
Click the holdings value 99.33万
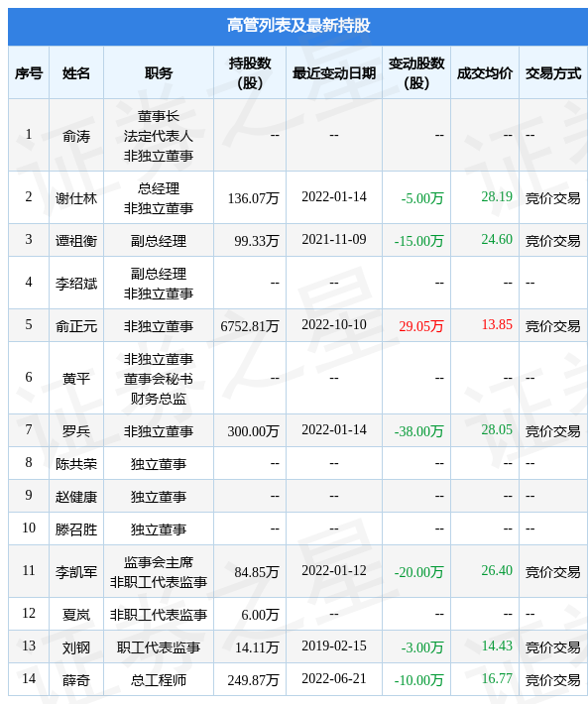click(256, 241)
